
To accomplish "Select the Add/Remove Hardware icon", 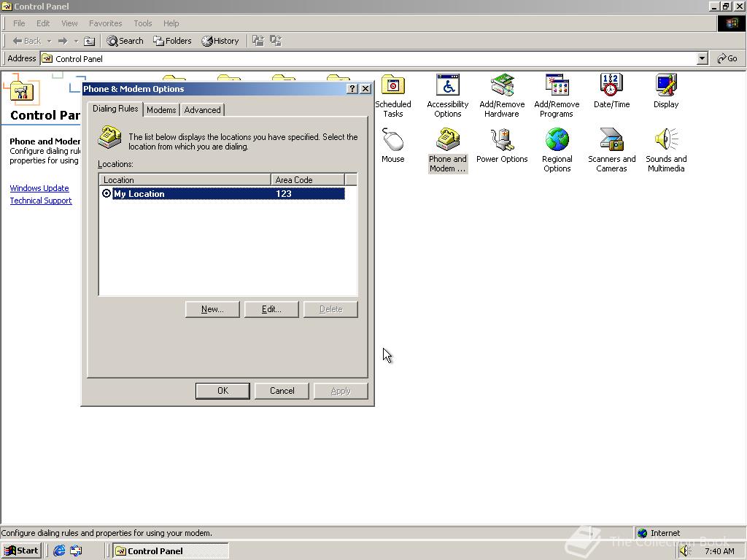I will point(502,96).
